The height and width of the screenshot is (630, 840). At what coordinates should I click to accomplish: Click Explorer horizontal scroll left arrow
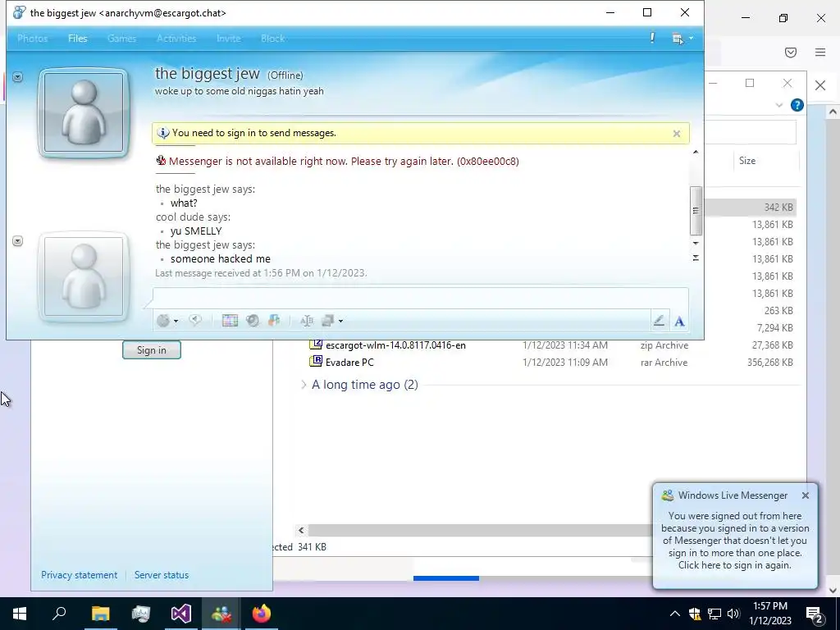click(x=301, y=531)
